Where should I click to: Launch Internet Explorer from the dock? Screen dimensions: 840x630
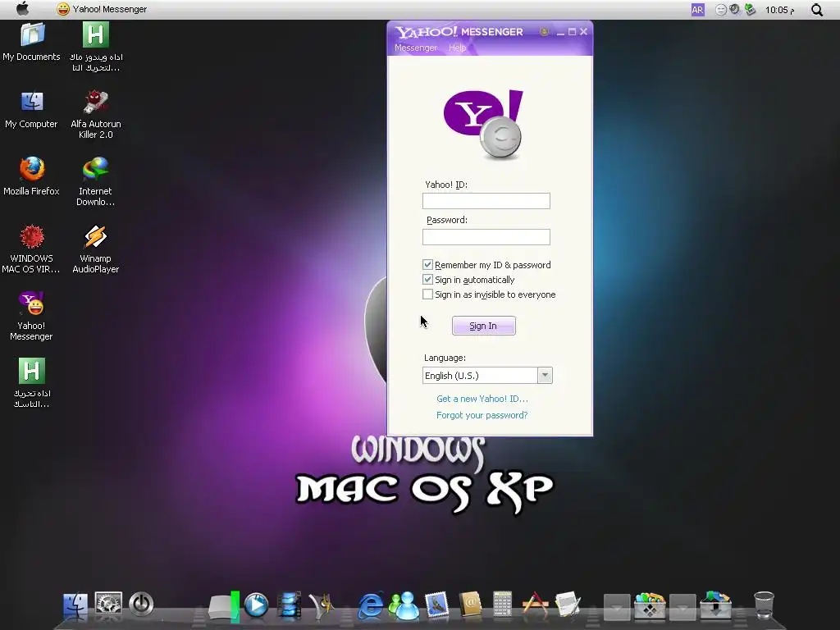point(370,605)
